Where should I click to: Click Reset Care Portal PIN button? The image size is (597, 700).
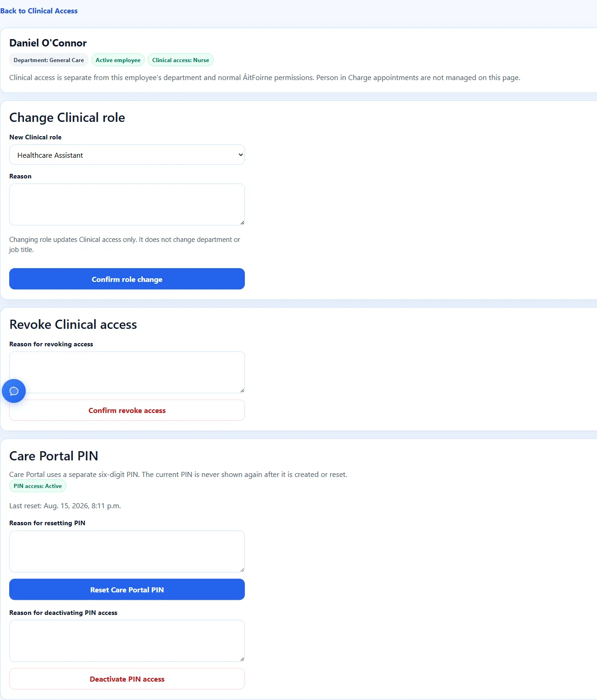pos(127,590)
